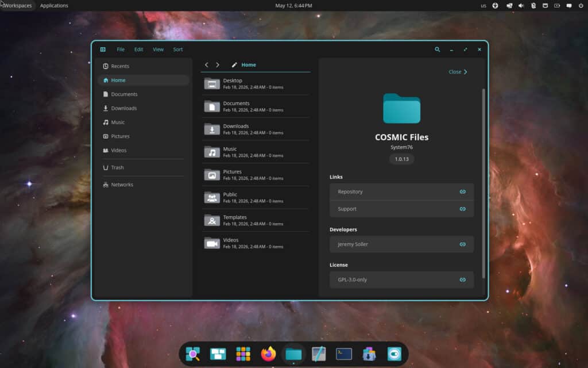Open the settings dock icon
The height and width of the screenshot is (368, 588).
(394, 354)
